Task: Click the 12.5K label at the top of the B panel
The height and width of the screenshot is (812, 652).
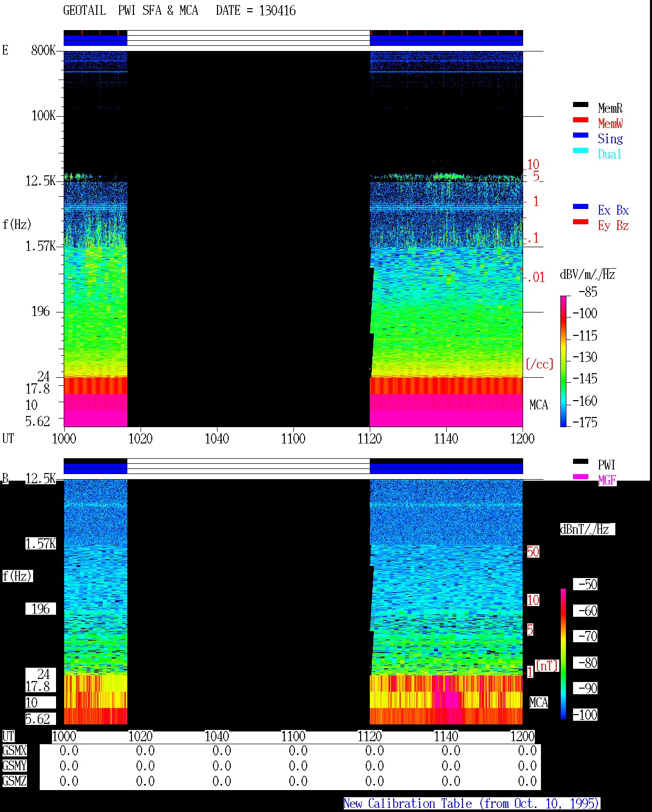Action: coord(40,478)
